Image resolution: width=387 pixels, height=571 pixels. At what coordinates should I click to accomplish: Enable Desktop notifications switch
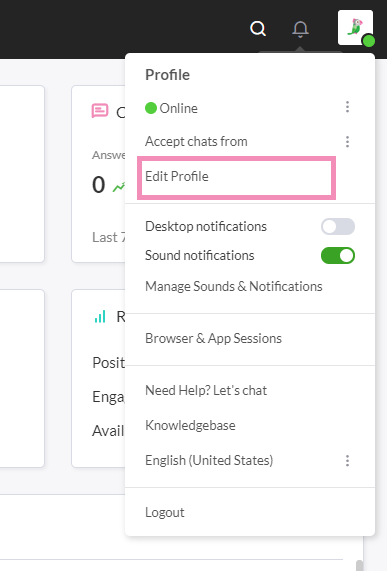point(338,227)
